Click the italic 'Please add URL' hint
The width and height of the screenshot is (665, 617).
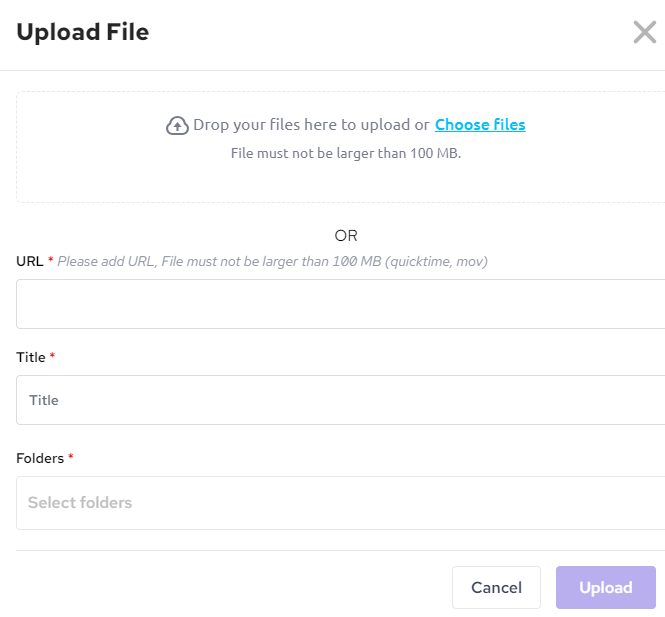point(272,261)
